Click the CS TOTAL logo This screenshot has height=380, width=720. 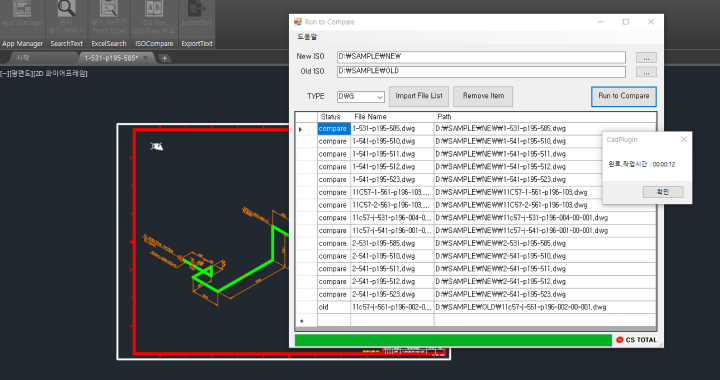636,340
